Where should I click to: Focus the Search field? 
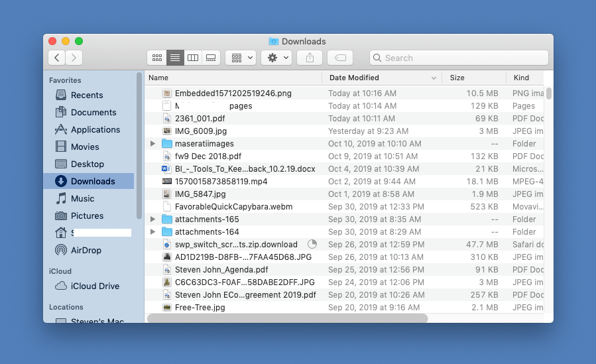(x=459, y=58)
